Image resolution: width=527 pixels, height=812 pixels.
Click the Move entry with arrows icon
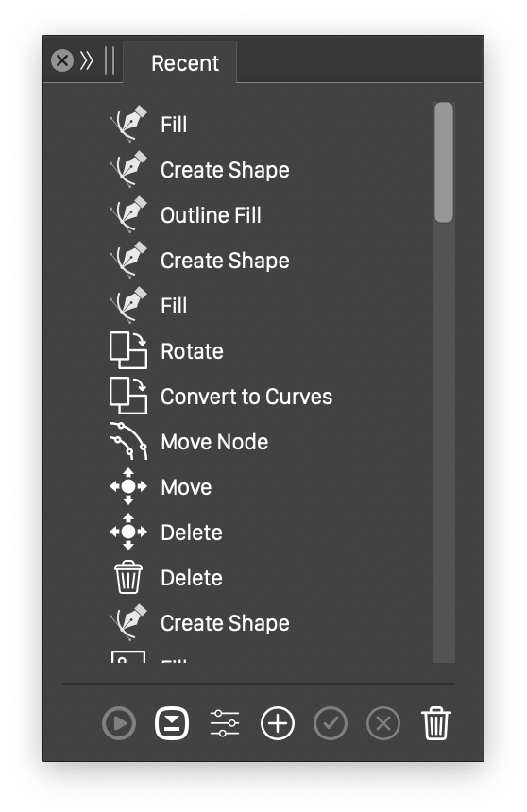point(186,487)
